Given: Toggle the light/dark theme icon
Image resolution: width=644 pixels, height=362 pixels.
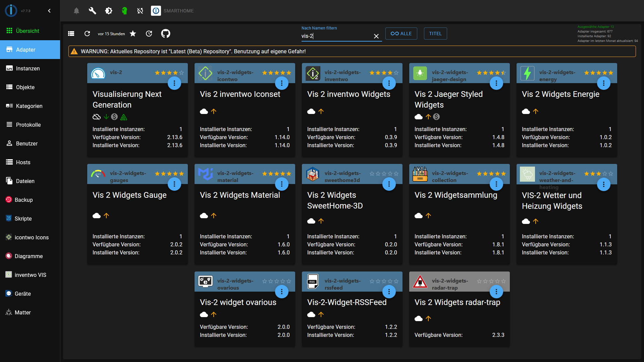Looking at the screenshot, I should tap(108, 11).
